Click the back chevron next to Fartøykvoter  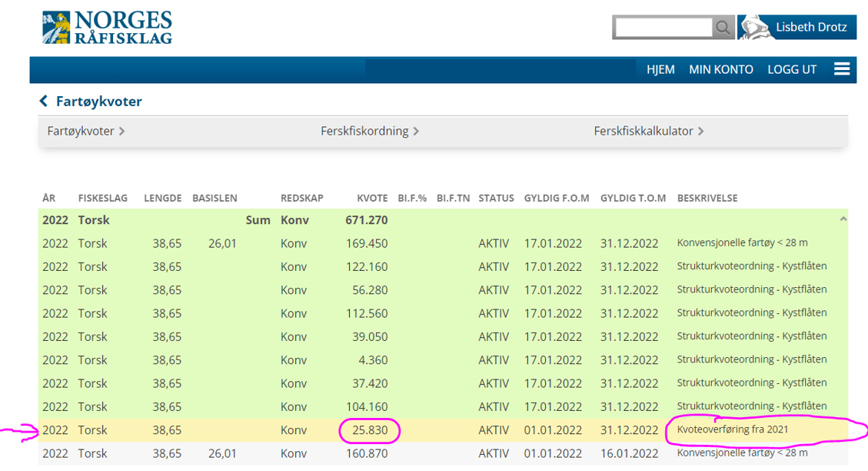pos(44,102)
